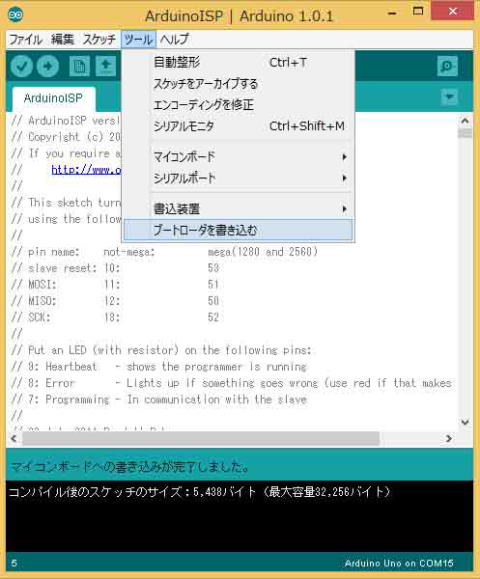Screen dimensions: 480x579
Task: Open the 編集 menu
Action: (x=62, y=39)
